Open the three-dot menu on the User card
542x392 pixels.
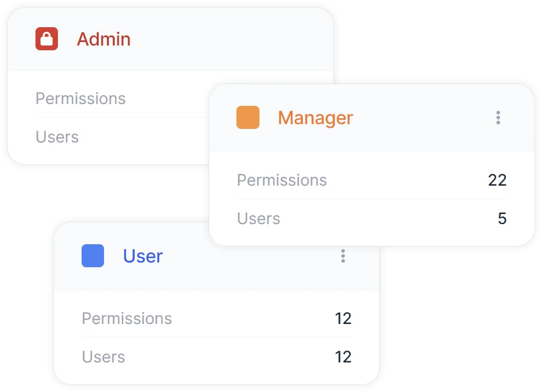[x=343, y=256]
